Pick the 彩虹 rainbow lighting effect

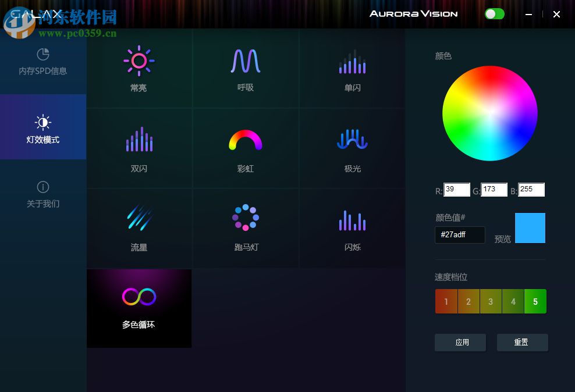tap(246, 147)
